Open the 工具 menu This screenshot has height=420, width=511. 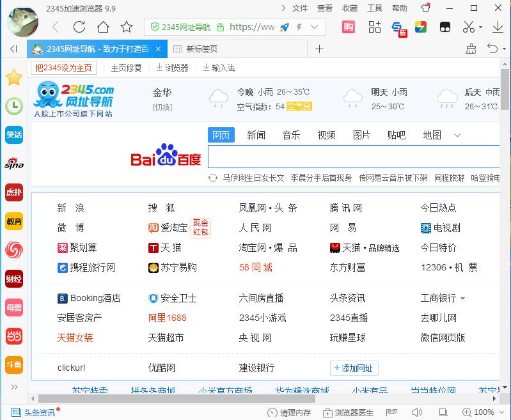[x=375, y=8]
